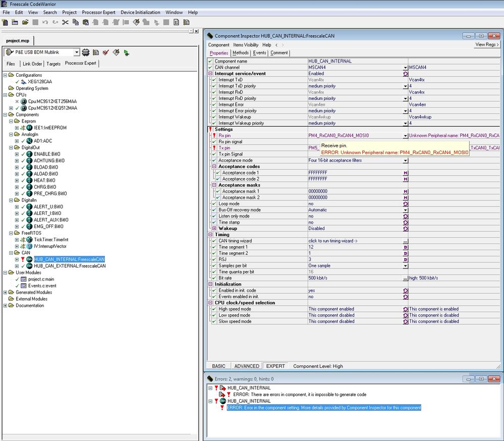Screen dimensions: 504x441
Task: Toggle checkmark beside Cpu:MC9S12XEQ512MAA
Action: point(17,108)
